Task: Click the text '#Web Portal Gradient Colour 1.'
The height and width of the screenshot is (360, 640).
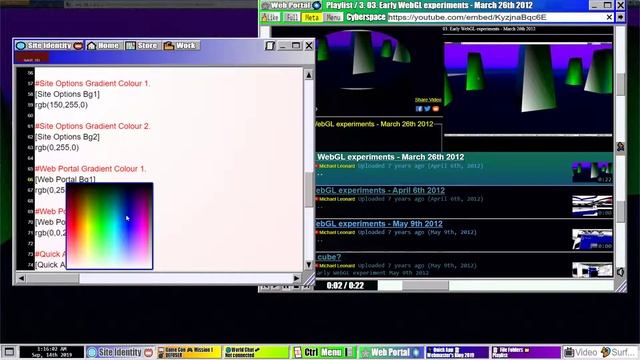Action: point(90,169)
